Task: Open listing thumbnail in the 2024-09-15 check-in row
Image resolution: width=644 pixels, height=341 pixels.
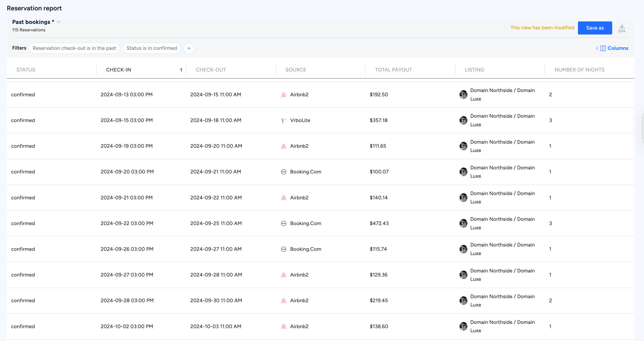Action: (463, 120)
